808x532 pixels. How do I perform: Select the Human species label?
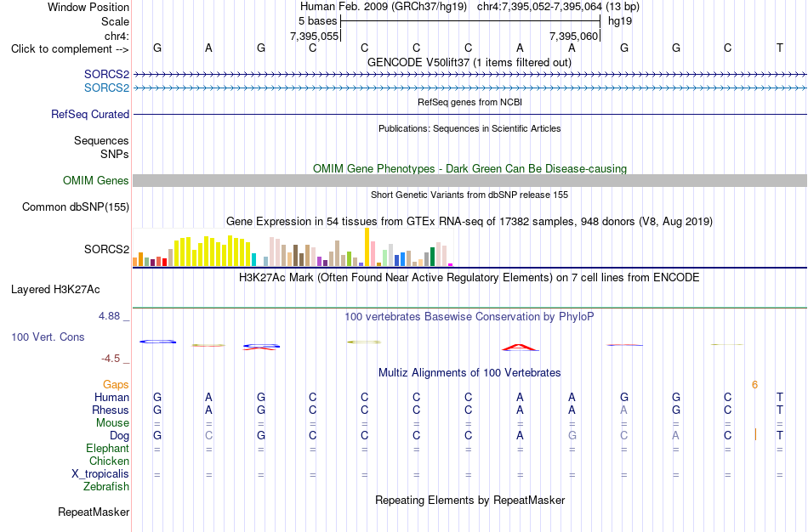(x=111, y=397)
